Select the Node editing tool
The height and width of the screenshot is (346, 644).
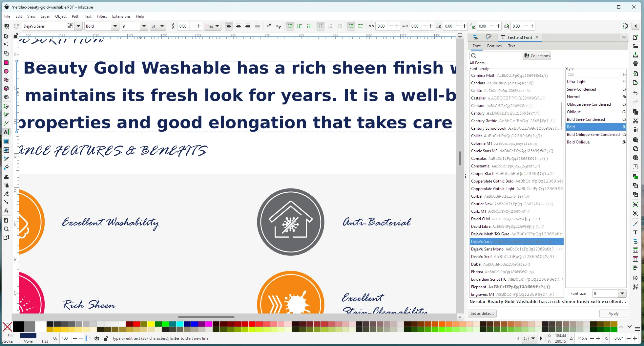[6, 45]
